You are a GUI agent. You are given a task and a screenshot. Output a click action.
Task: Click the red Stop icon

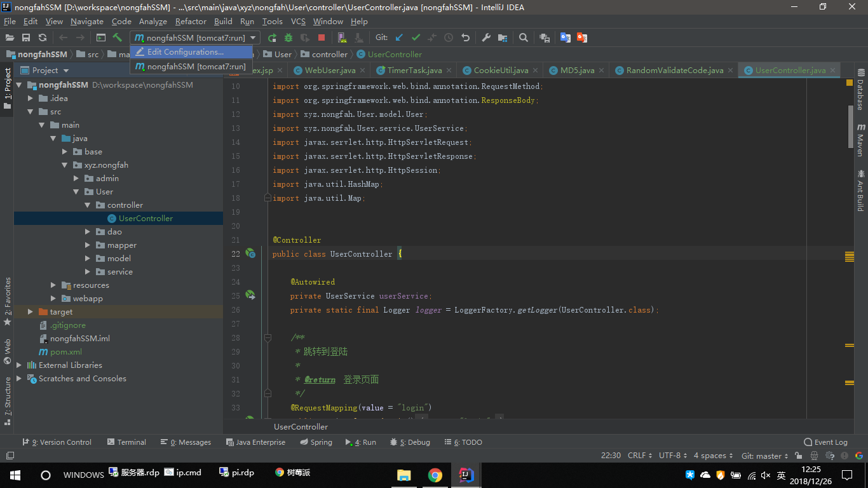click(x=322, y=37)
